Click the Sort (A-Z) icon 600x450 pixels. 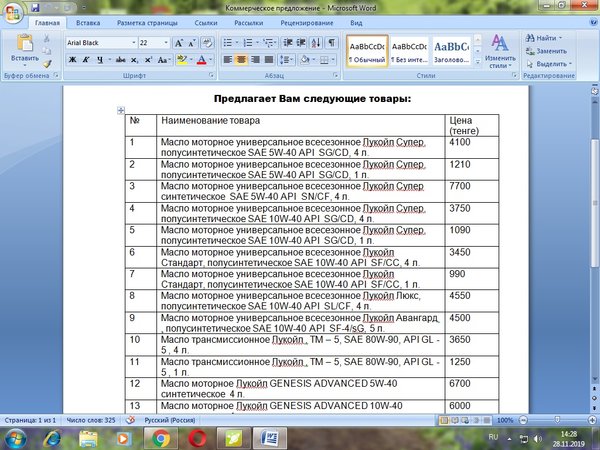coord(315,43)
